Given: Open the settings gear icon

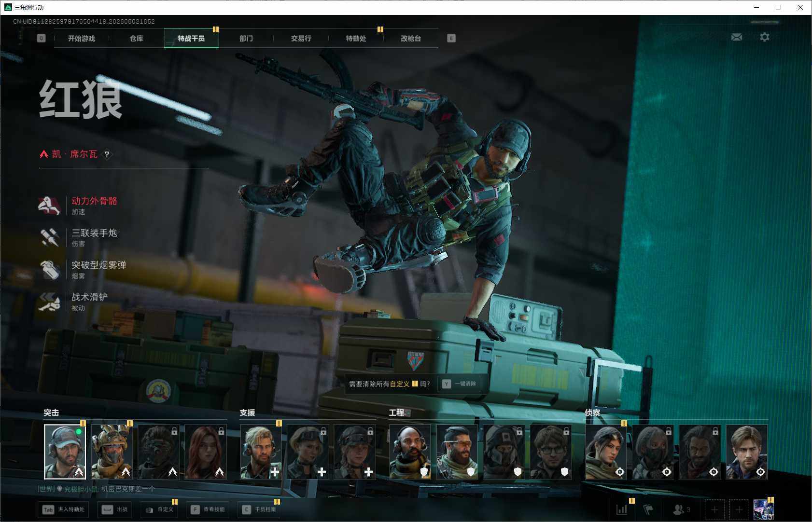Looking at the screenshot, I should [765, 37].
